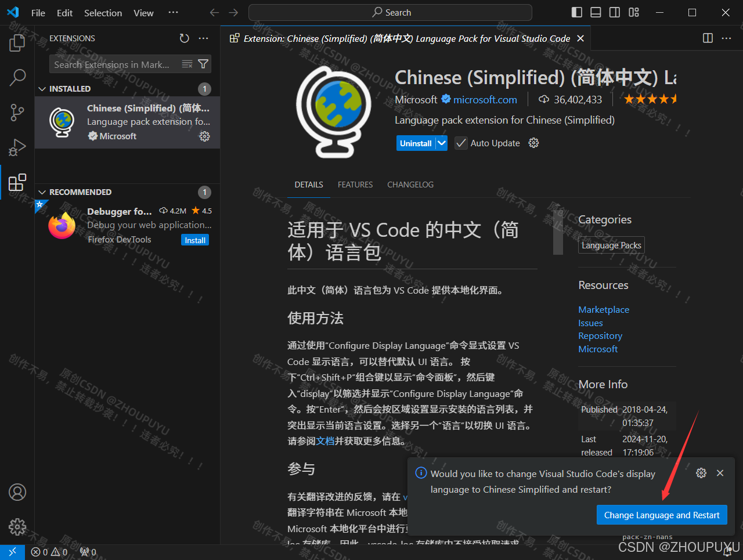Open the remote window status bar icon
Image resolution: width=743 pixels, height=560 pixels.
pyautogui.click(x=12, y=552)
